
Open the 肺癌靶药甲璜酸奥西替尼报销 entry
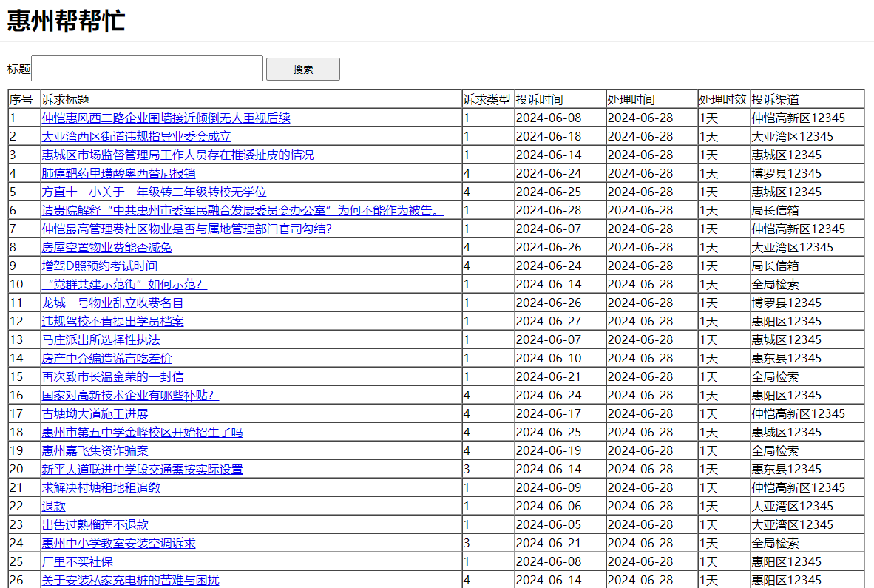[x=118, y=173]
